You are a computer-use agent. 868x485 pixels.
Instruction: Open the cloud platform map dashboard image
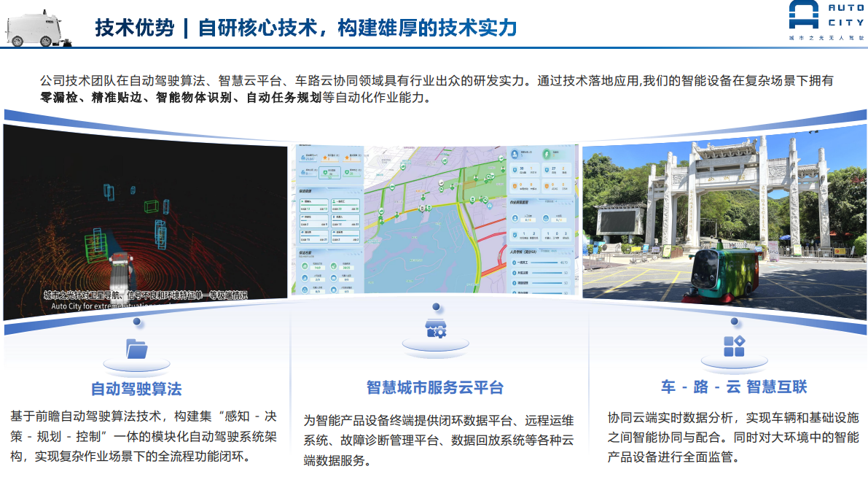[435, 220]
